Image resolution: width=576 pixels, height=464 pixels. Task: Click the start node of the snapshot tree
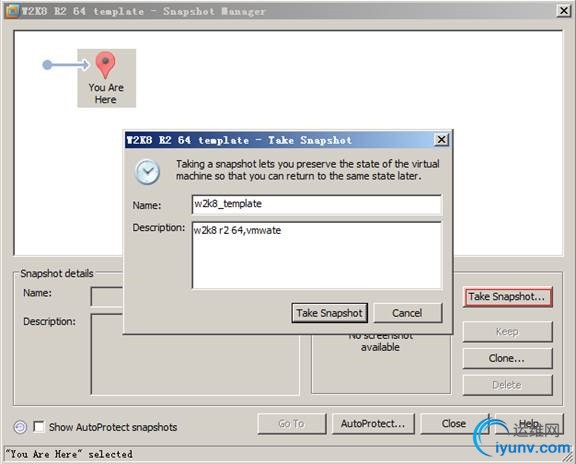coord(47,65)
